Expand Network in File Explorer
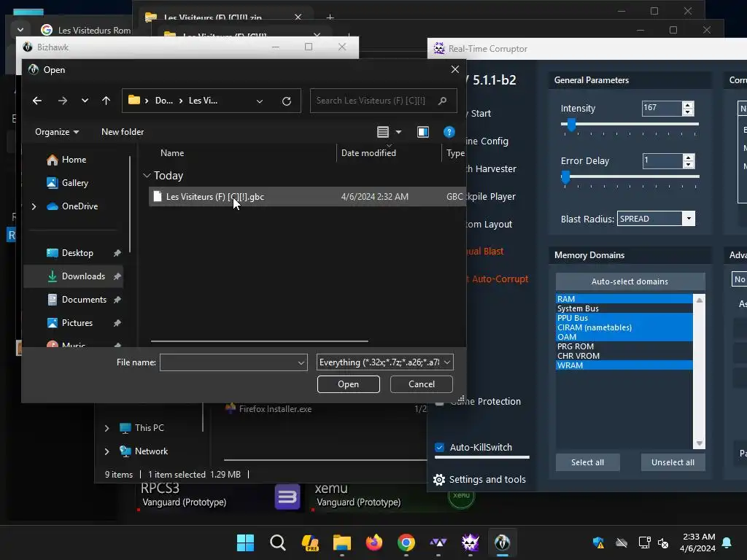Image resolution: width=747 pixels, height=560 pixels. (107, 451)
